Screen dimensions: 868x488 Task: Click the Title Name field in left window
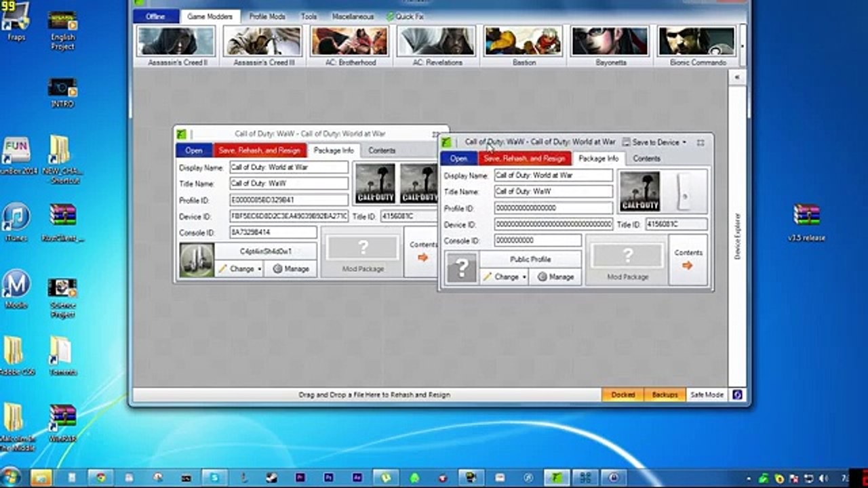(289, 183)
